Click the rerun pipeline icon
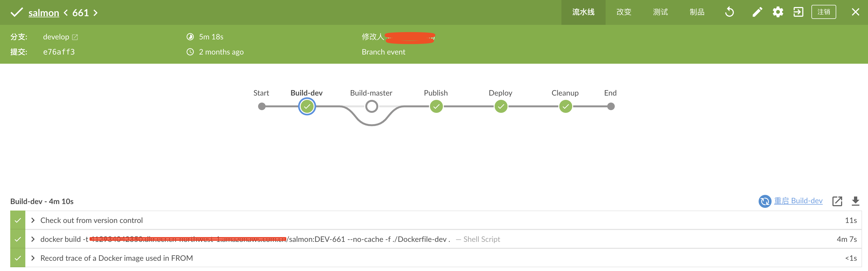This screenshot has height=271, width=868. coord(729,12)
